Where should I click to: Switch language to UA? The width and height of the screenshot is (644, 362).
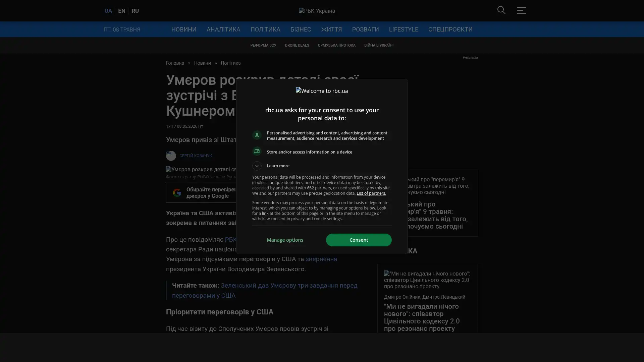[x=108, y=11]
